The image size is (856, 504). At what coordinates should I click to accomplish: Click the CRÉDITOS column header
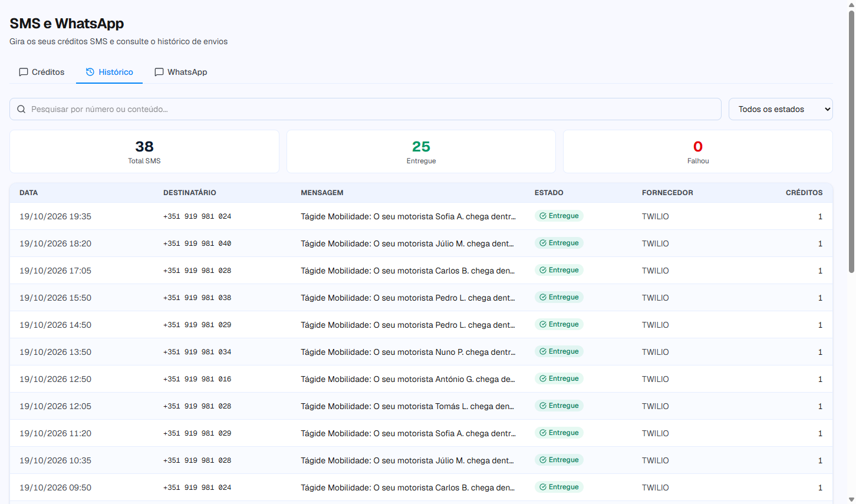point(804,193)
